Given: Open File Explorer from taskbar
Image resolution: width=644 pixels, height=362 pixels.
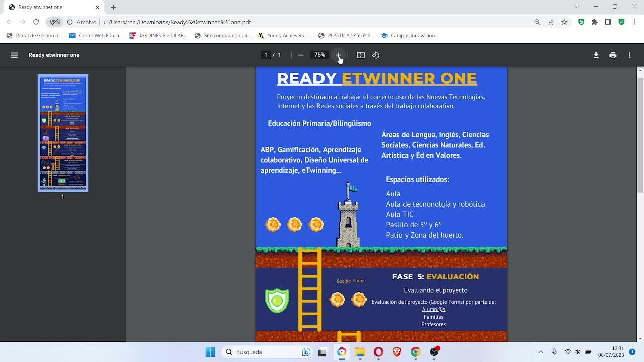Looking at the screenshot, I should (x=360, y=352).
